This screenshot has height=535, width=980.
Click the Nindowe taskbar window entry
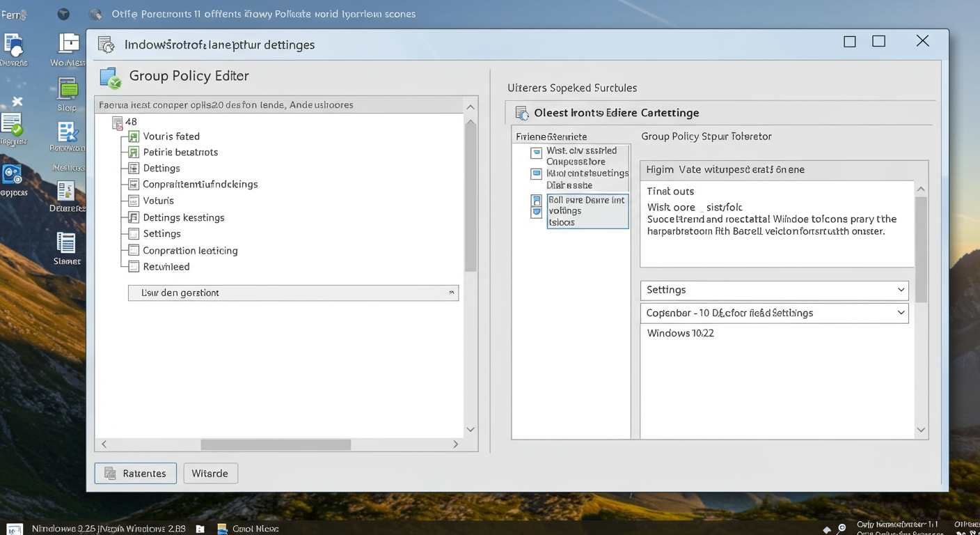109,529
